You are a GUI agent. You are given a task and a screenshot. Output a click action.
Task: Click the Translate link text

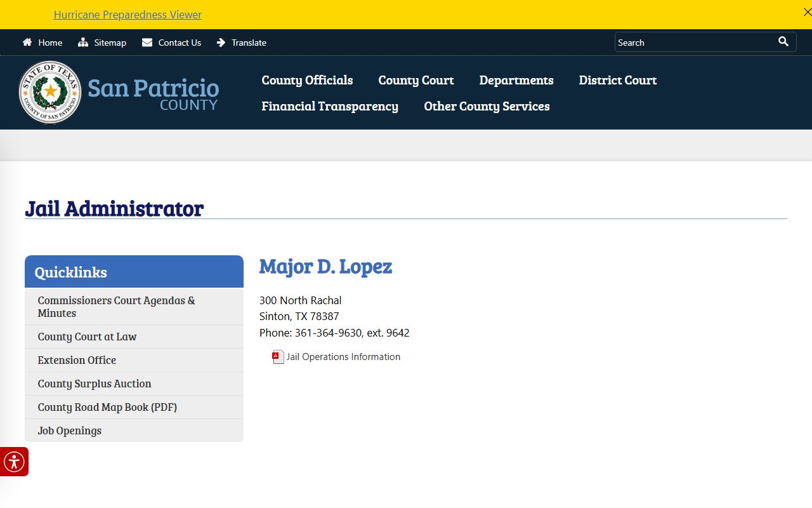pos(249,43)
